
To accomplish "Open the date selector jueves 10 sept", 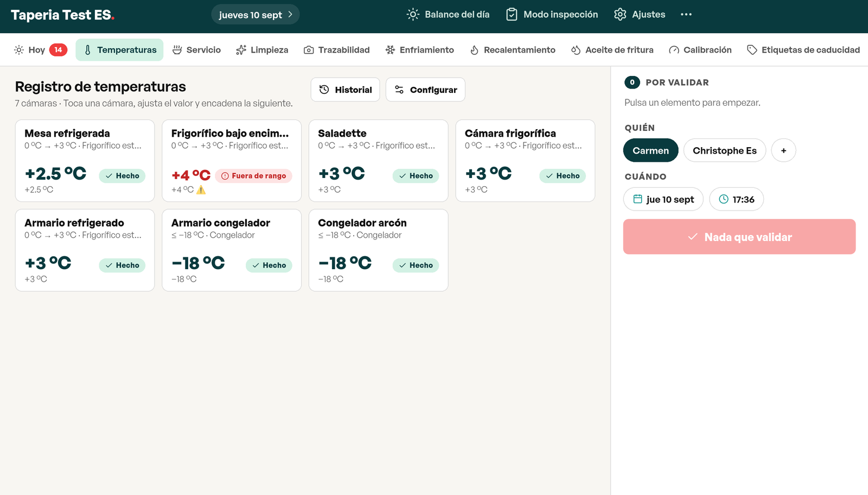I will point(255,15).
